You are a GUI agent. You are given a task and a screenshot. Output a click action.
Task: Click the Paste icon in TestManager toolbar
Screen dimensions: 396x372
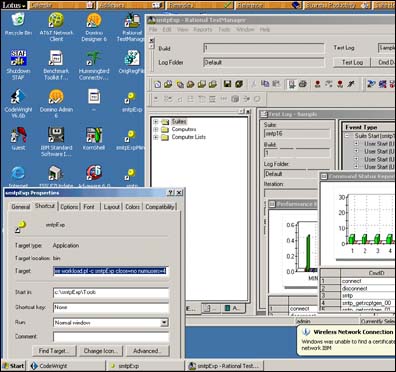click(276, 84)
